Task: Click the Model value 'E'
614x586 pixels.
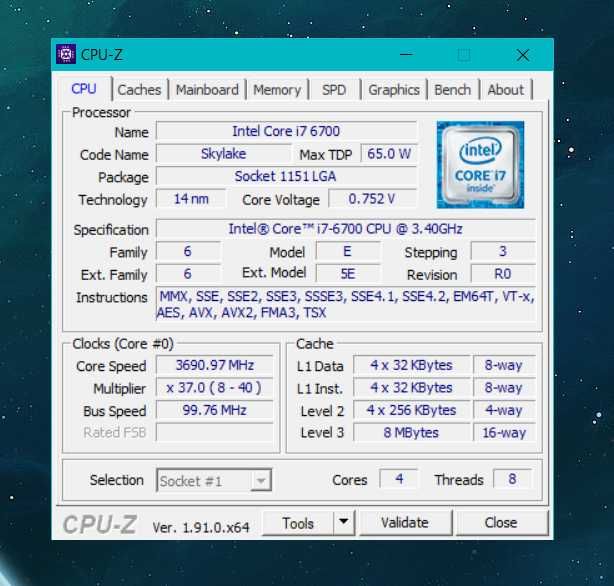Action: (x=347, y=251)
